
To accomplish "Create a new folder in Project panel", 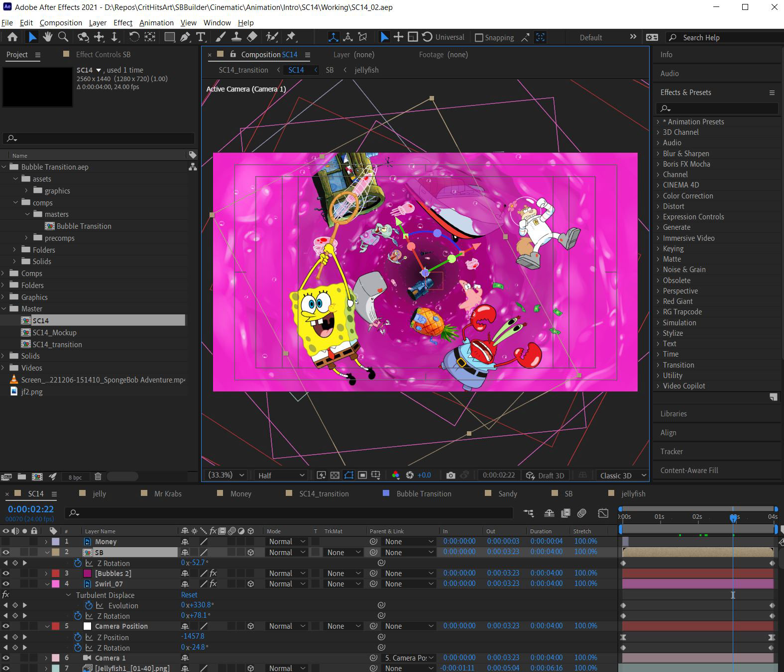I will click(x=21, y=477).
